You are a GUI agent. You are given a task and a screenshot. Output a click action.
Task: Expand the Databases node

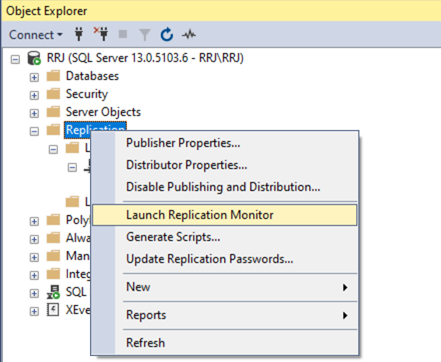(34, 77)
